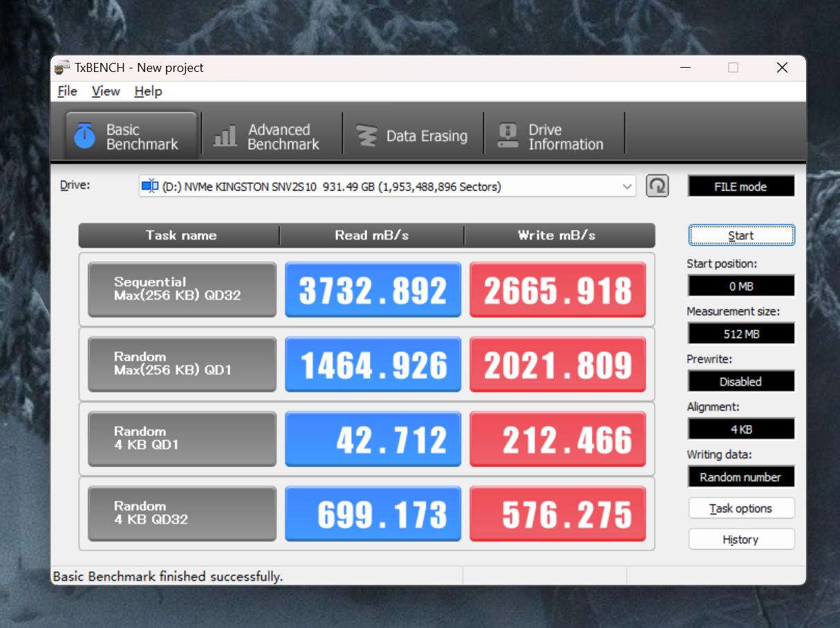
Task: Toggle FILE mode
Action: tap(740, 185)
